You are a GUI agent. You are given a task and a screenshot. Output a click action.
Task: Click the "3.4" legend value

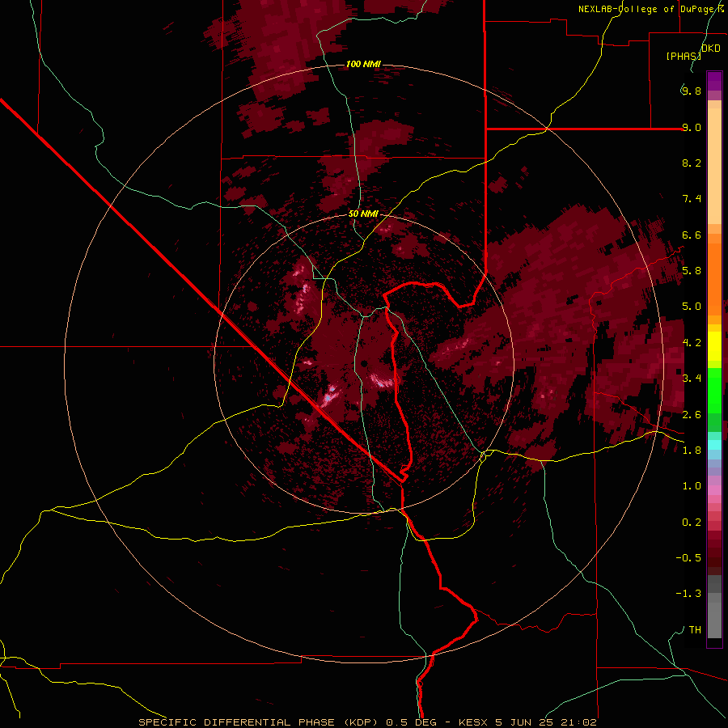692,379
